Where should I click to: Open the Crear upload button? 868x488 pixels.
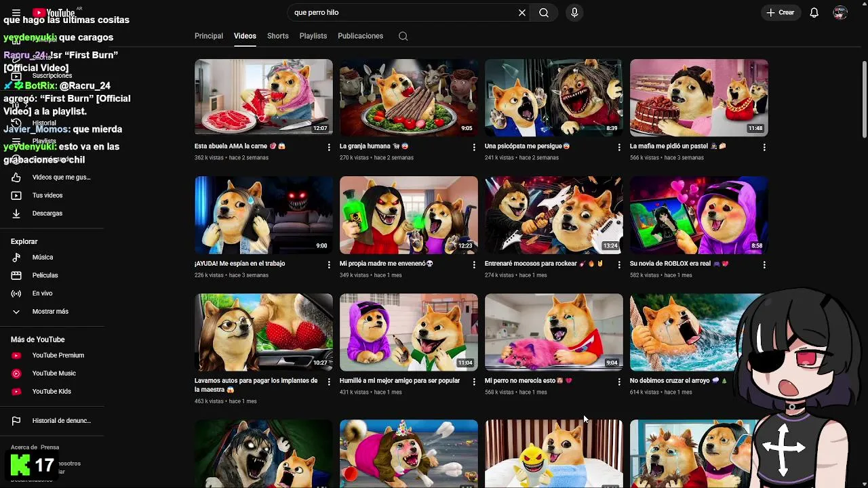(x=781, y=12)
